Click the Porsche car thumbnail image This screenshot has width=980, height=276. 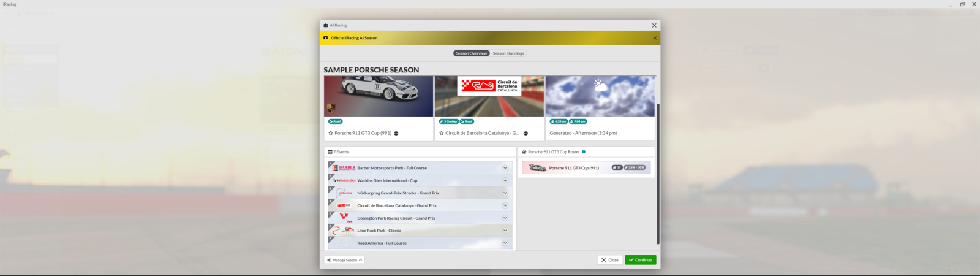click(x=379, y=96)
